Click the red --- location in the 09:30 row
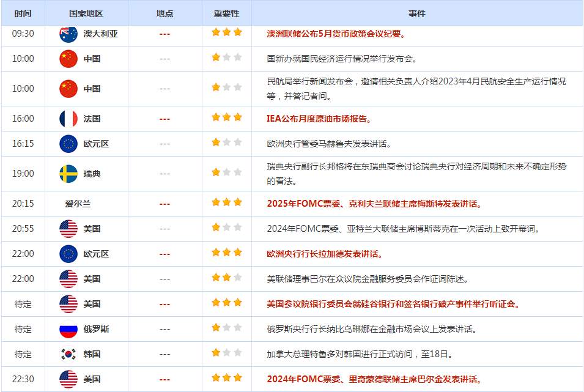Viewport: 584px width, 392px height. pos(164,34)
